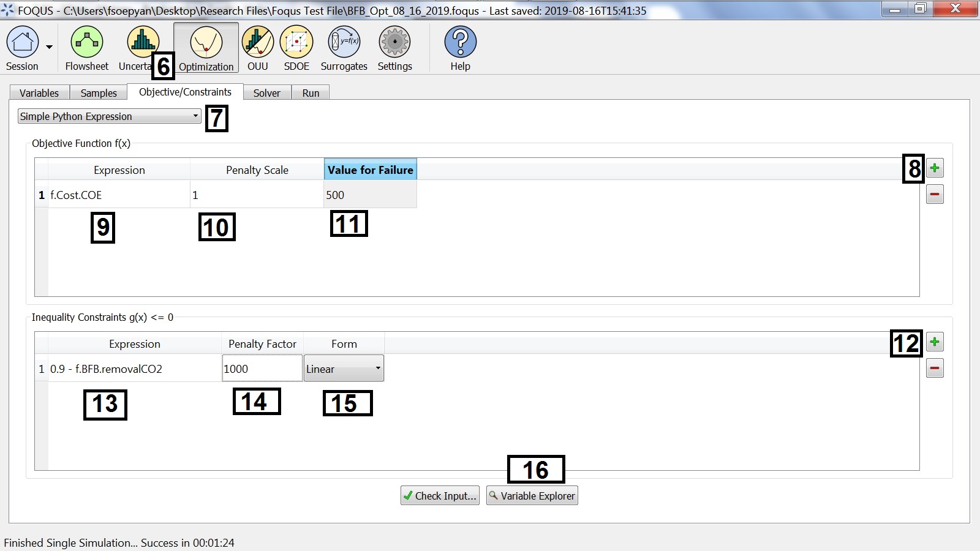Viewport: 980px width, 551px height.
Task: Switch to the Solver tab
Action: click(x=266, y=93)
